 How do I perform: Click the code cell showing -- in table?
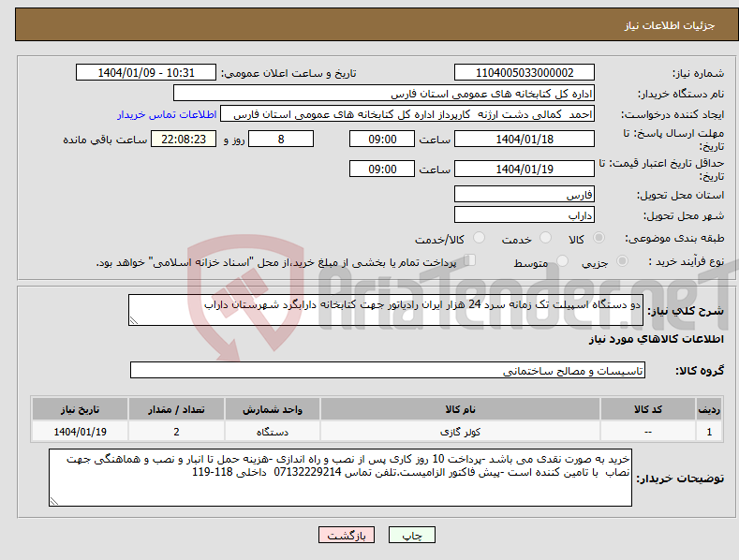[x=647, y=432]
